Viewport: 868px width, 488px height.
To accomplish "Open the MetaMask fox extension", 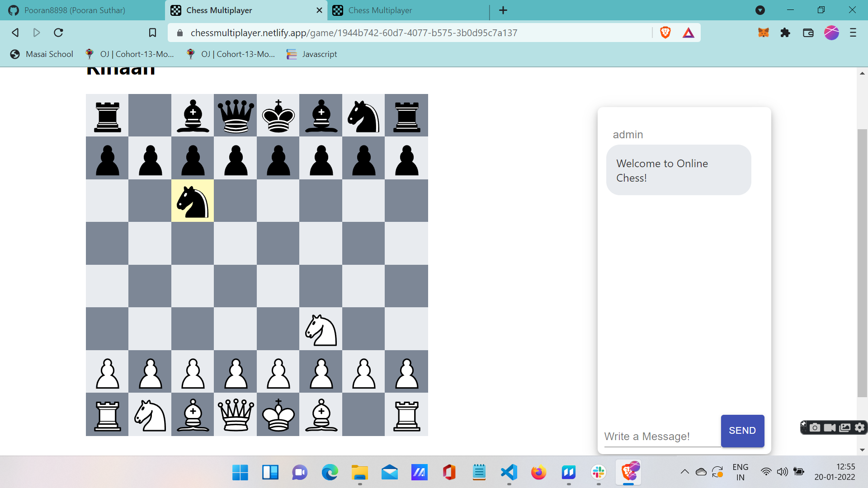I will tap(764, 33).
